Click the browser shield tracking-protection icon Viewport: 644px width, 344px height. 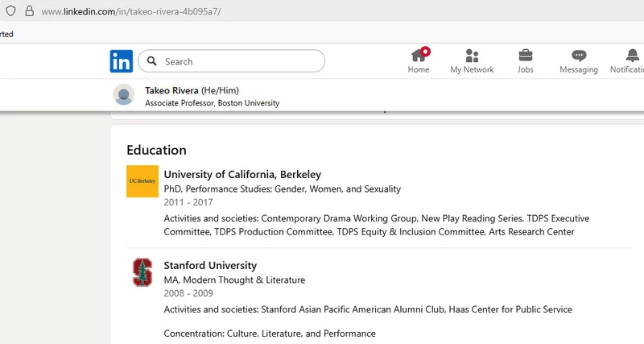point(10,11)
